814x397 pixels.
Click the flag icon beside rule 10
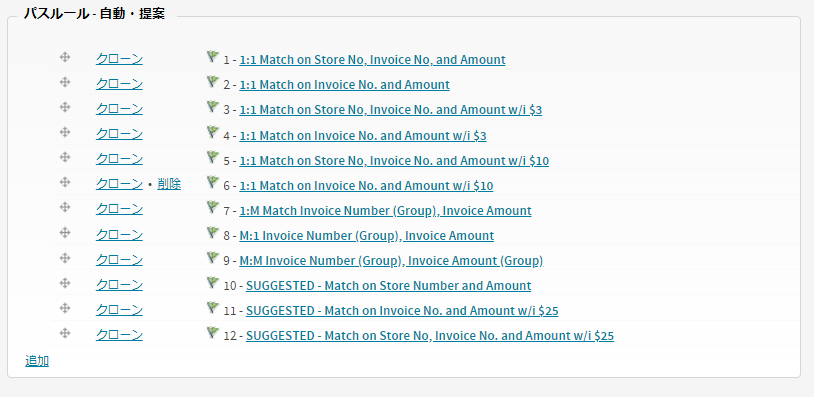click(213, 282)
